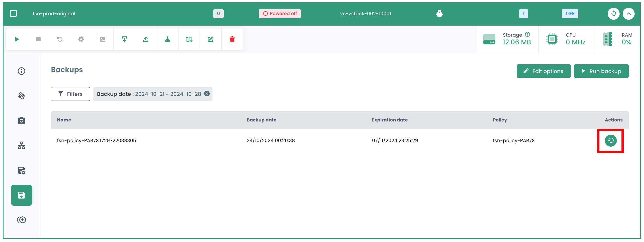Open the Filters dropdown
This screenshot has width=644, height=242.
[71, 94]
